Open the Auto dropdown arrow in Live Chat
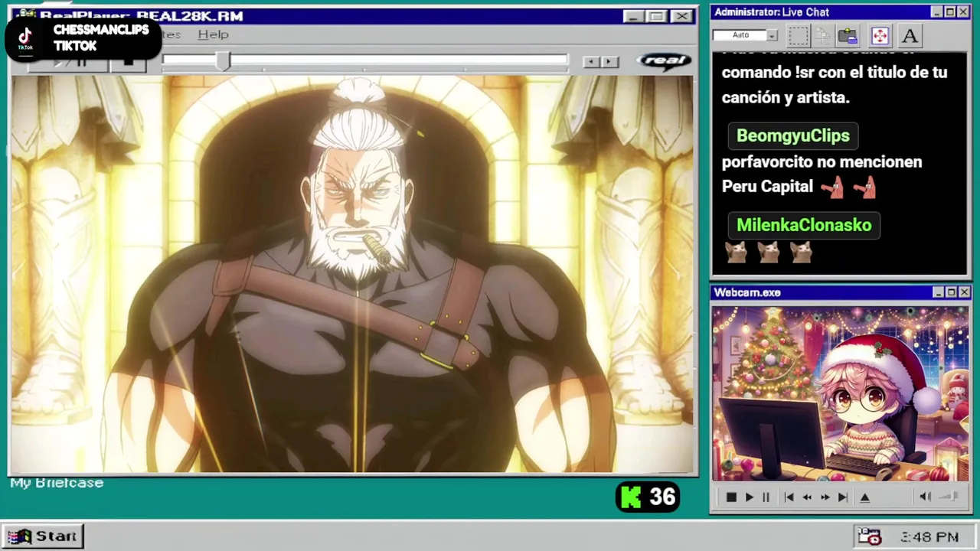Image resolution: width=980 pixels, height=551 pixels. point(772,35)
